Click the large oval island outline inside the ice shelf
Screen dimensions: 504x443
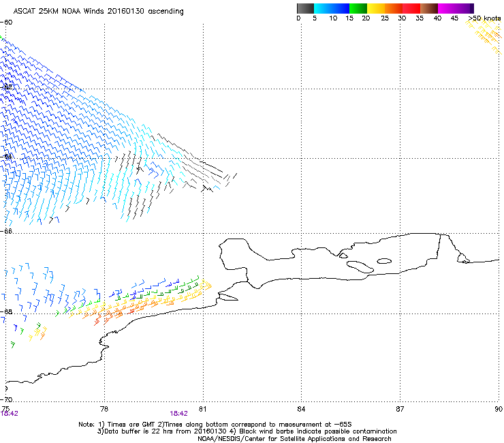point(360,267)
